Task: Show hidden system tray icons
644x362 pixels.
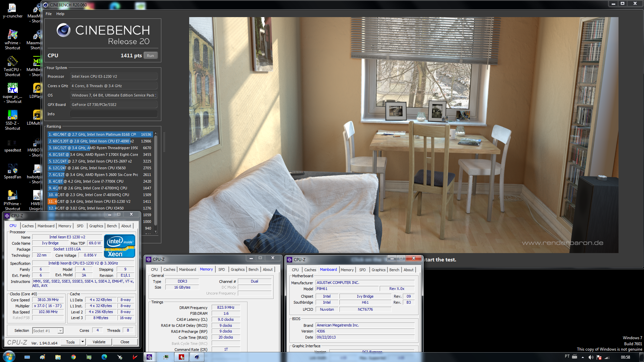Action: tap(583, 357)
